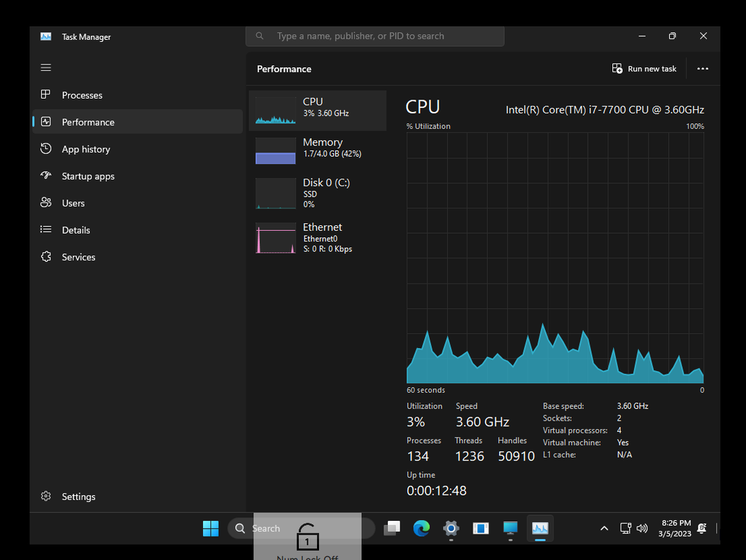This screenshot has height=560, width=746.
Task: Click the taskbar Search field
Action: click(302, 528)
